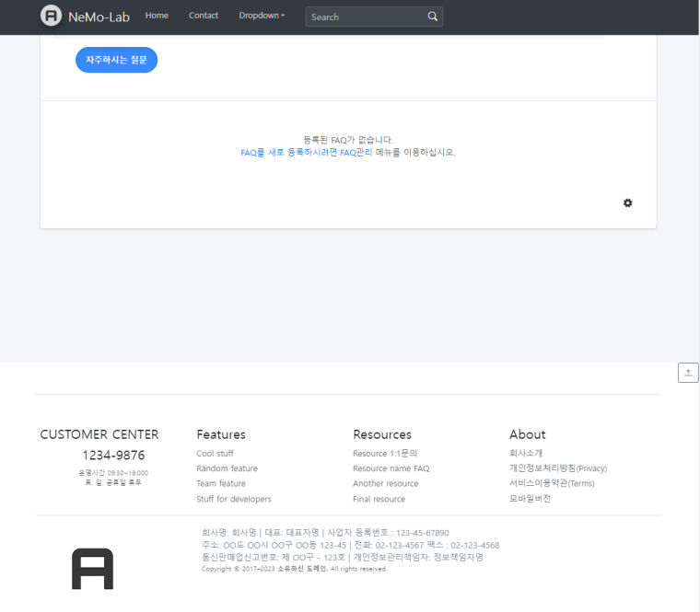
Task: Open the Resource 1:1문의 link
Action: (385, 454)
